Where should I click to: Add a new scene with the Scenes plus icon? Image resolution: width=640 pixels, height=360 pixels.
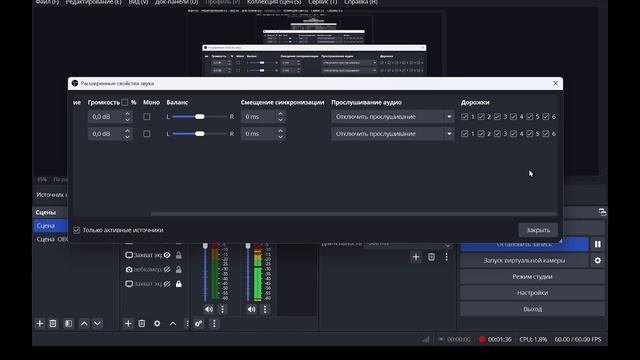coord(40,323)
